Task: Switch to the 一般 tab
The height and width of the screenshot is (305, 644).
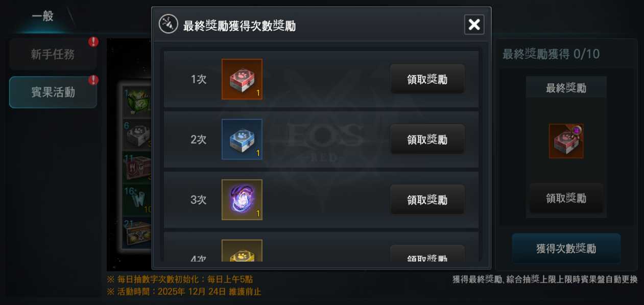Action: tap(42, 16)
